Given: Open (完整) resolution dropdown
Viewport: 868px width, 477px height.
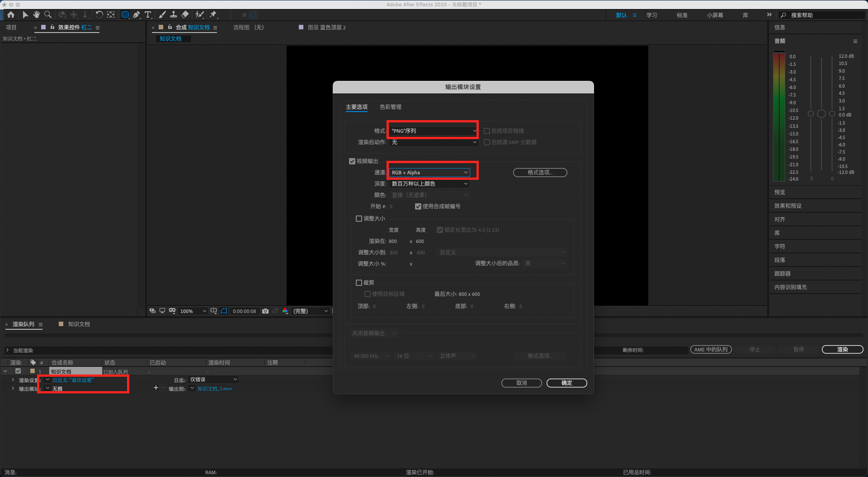Looking at the screenshot, I should coord(310,311).
